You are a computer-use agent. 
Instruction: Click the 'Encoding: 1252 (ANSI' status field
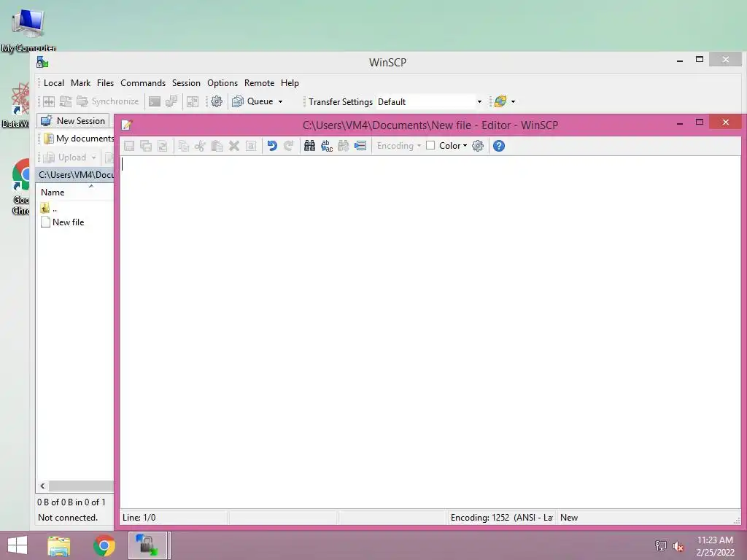501,518
